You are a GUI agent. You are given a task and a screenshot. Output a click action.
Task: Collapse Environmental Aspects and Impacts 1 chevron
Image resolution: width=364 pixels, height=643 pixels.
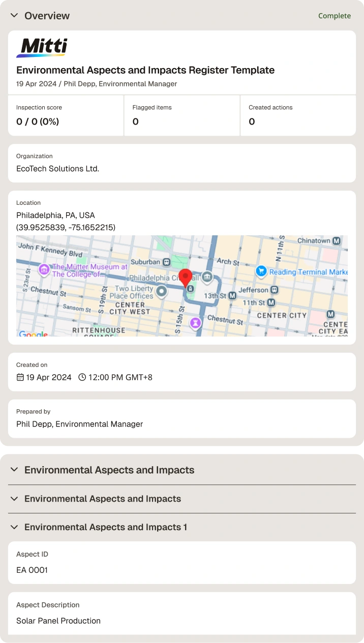(14, 527)
